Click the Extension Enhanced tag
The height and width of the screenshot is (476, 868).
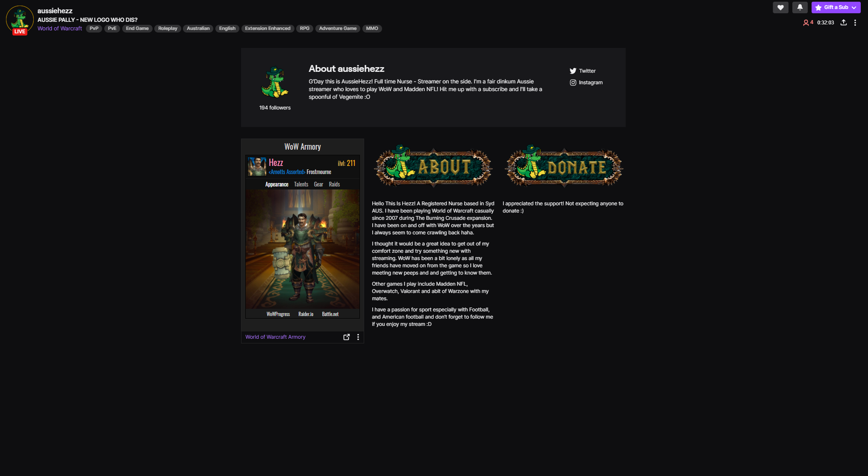[x=268, y=29]
